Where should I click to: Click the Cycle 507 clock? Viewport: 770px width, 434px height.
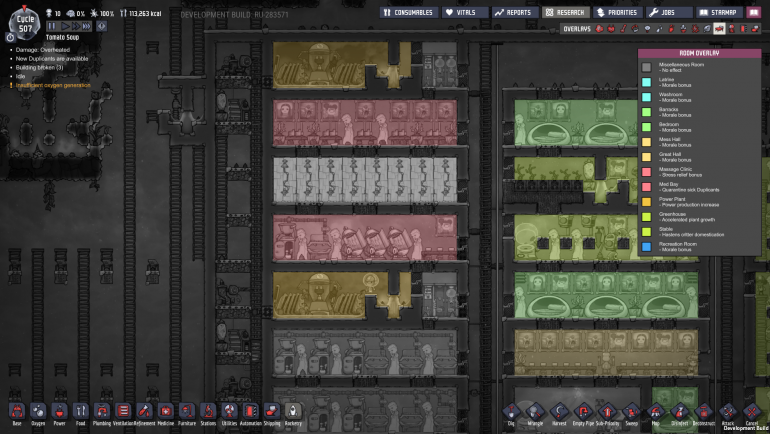(25, 24)
